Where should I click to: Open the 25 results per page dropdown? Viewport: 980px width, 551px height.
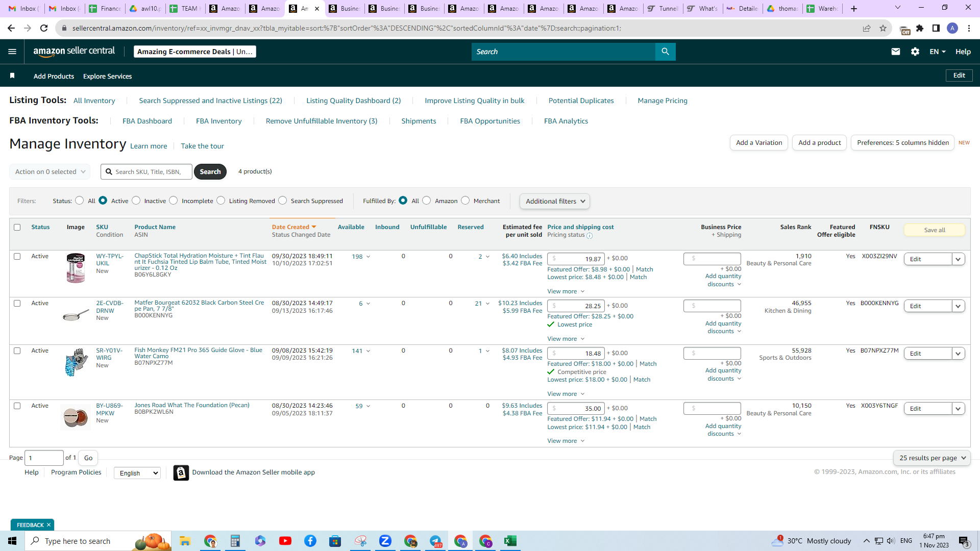point(932,458)
